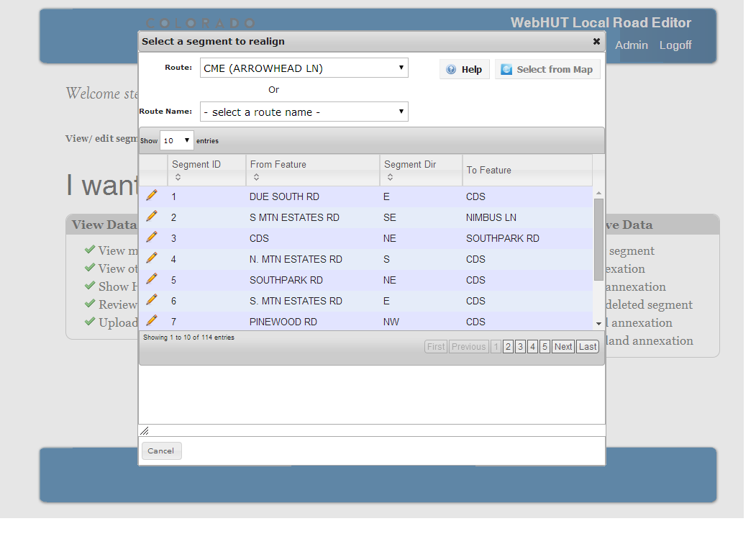The height and width of the screenshot is (534, 756).
Task: Edit segment 3 with its pencil icon
Action: tap(151, 237)
